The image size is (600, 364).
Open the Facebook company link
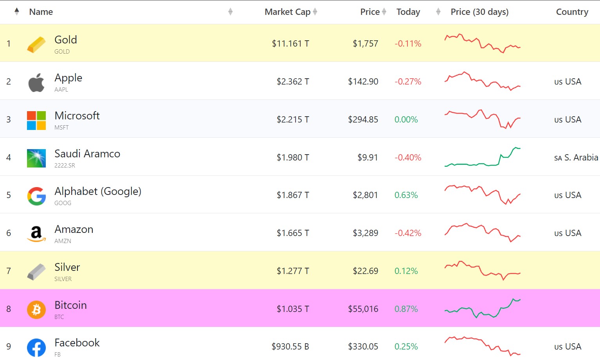point(77,342)
